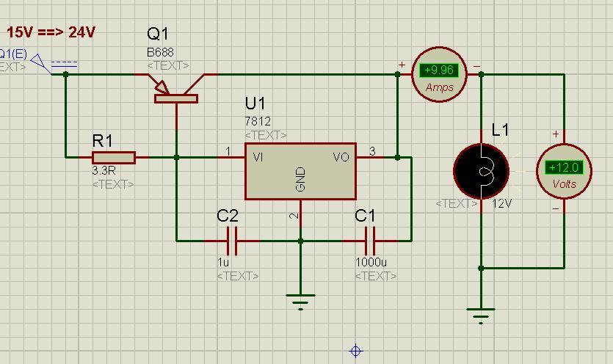Select capacitor C2 symbol
The height and width of the screenshot is (364, 613).
(x=232, y=241)
